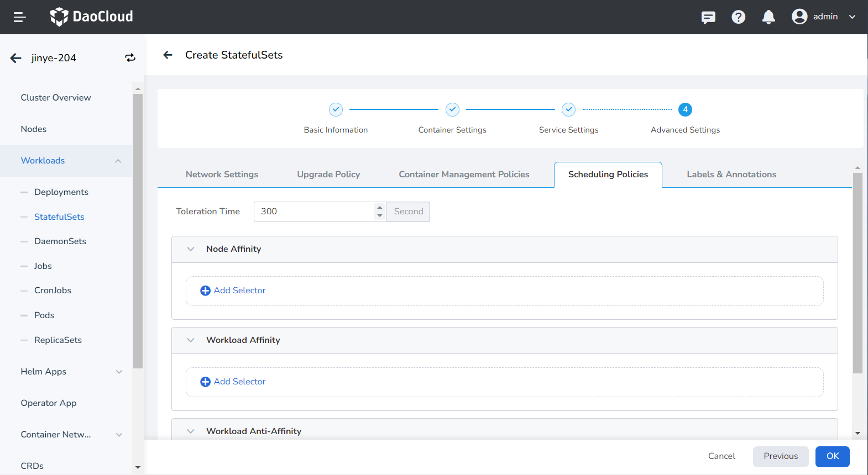Collapse the Workload Anti-Affinity section
868x475 pixels.
tap(191, 431)
